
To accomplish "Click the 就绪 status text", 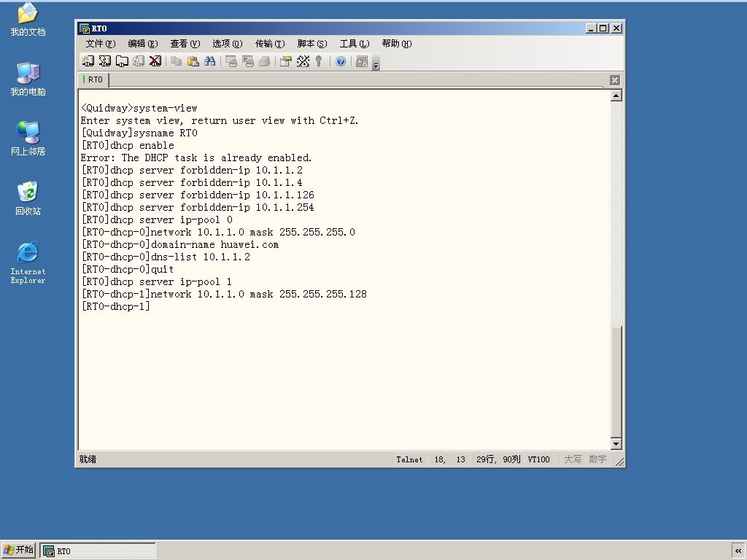I will [x=88, y=459].
